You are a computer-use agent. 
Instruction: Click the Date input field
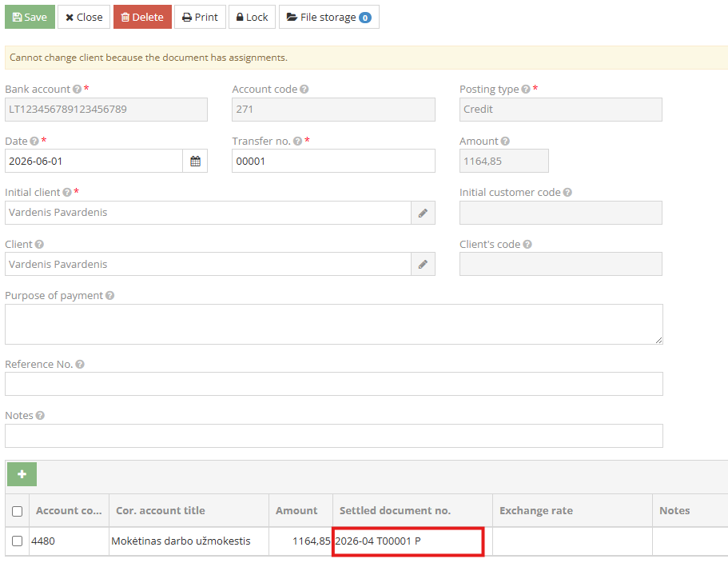coord(93,162)
